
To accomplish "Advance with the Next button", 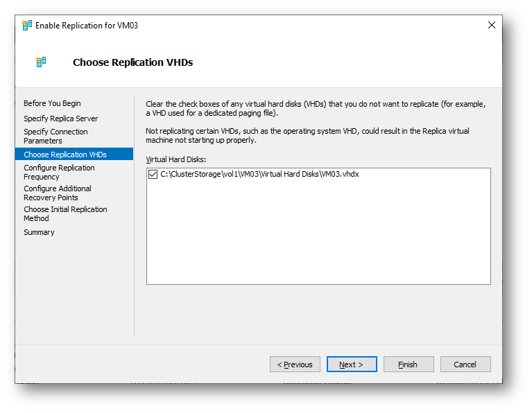I will tap(352, 364).
